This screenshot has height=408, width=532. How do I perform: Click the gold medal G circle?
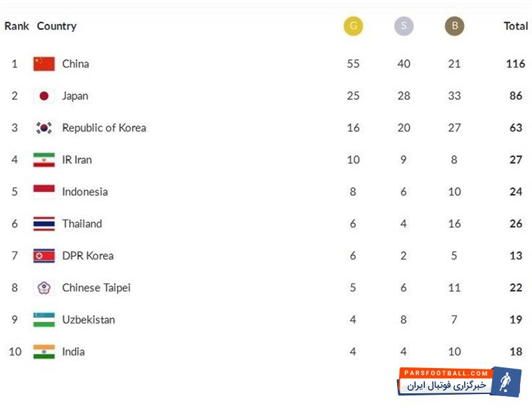[353, 26]
